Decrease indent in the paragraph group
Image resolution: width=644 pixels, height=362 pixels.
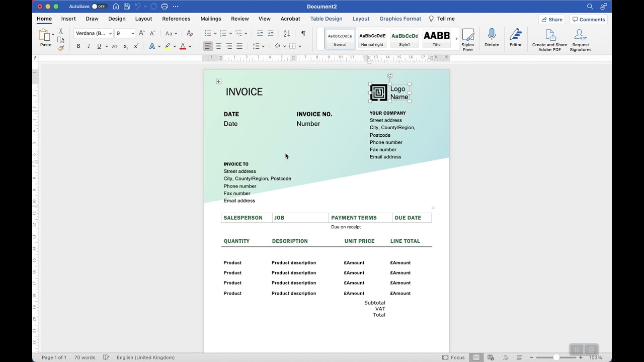coord(260,33)
